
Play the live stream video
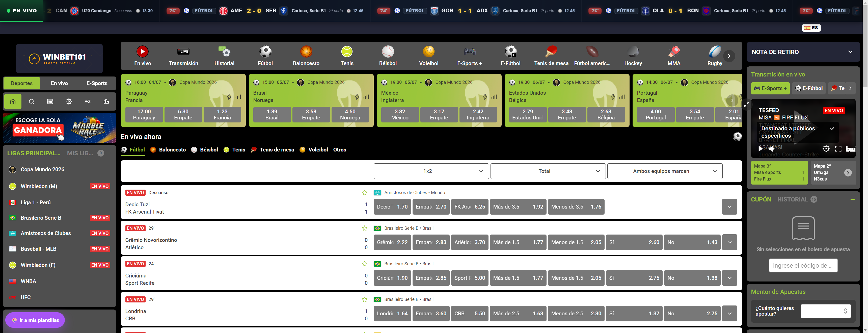pyautogui.click(x=761, y=148)
